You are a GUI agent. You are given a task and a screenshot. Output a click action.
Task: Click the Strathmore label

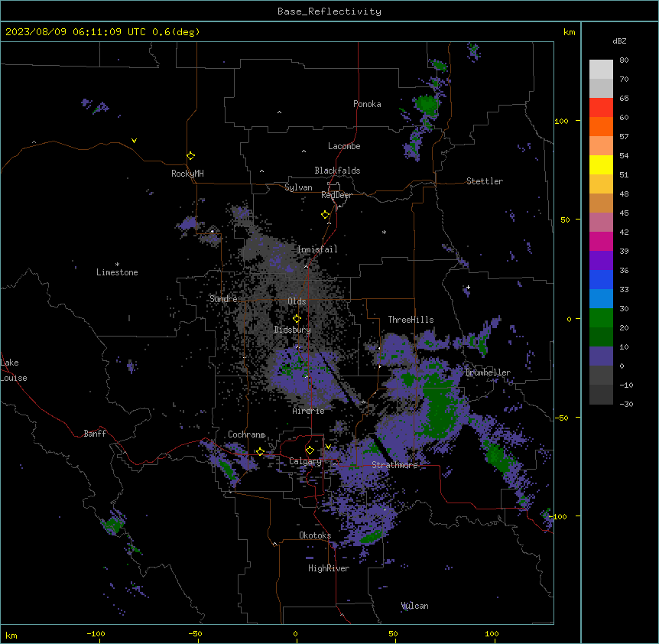click(x=394, y=465)
